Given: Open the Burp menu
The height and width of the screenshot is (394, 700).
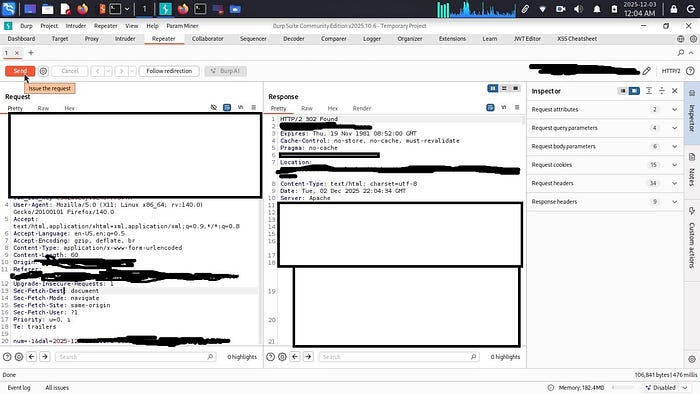Looking at the screenshot, I should point(26,26).
